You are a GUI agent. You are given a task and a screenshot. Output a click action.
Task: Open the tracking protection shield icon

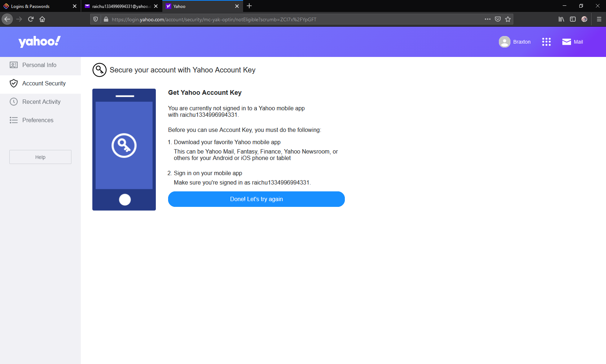click(x=96, y=19)
